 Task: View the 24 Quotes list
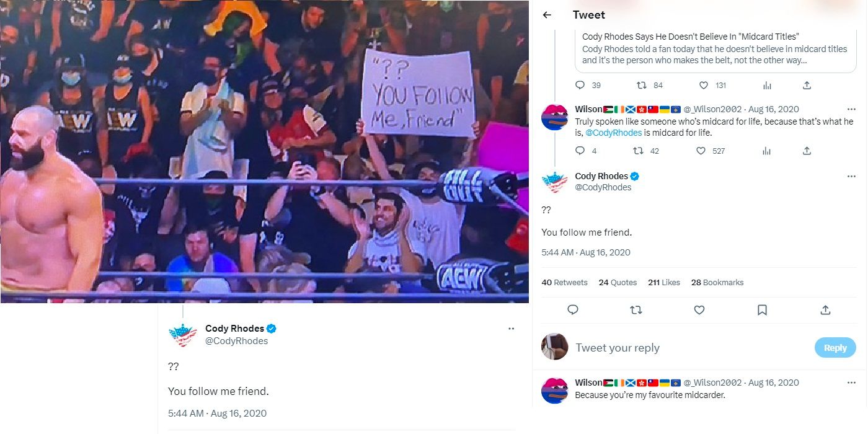618,282
